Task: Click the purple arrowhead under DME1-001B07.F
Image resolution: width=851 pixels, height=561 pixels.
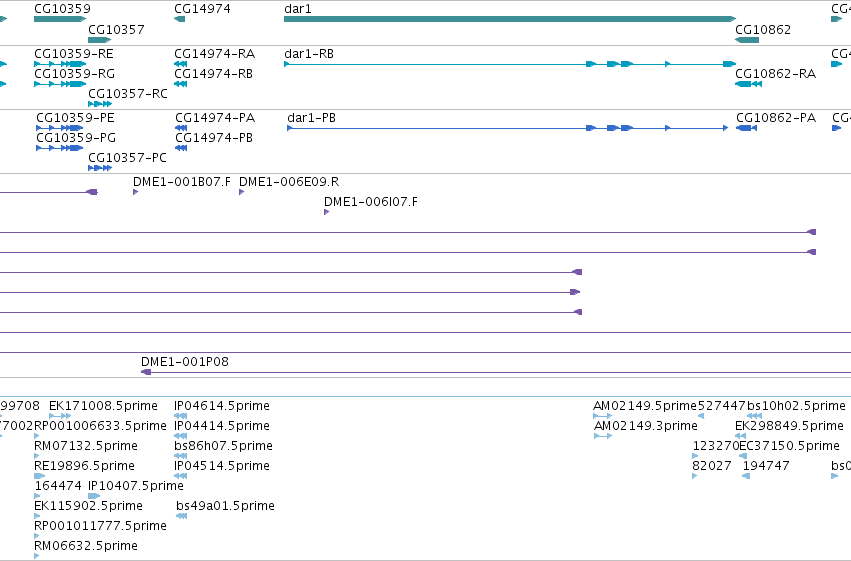Action: (135, 192)
